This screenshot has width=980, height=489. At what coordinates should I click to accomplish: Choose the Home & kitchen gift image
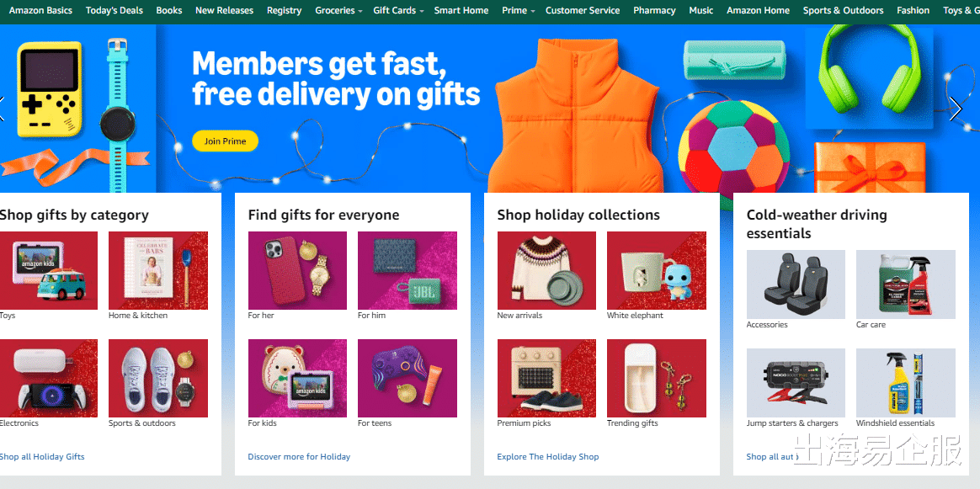pyautogui.click(x=158, y=270)
